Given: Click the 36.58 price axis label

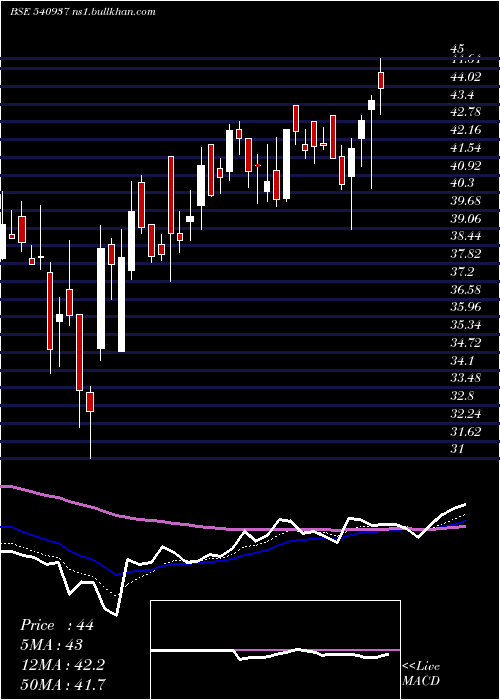Looking at the screenshot, I should point(466,289).
